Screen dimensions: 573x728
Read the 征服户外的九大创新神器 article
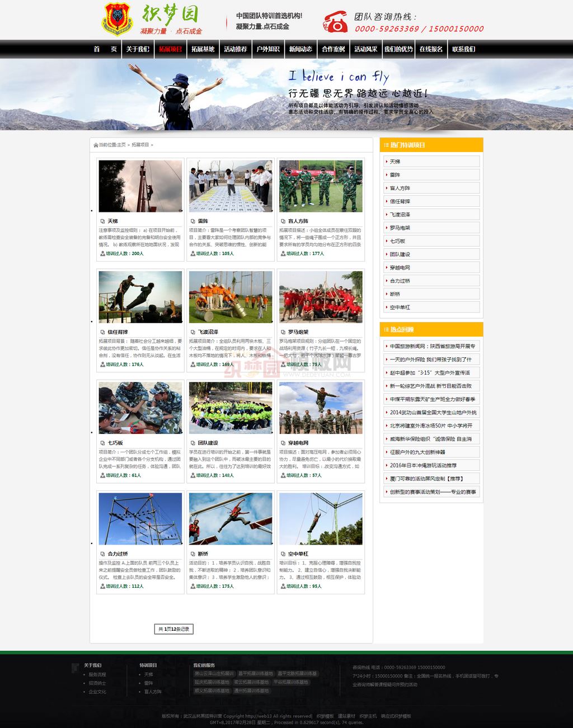coord(417,452)
